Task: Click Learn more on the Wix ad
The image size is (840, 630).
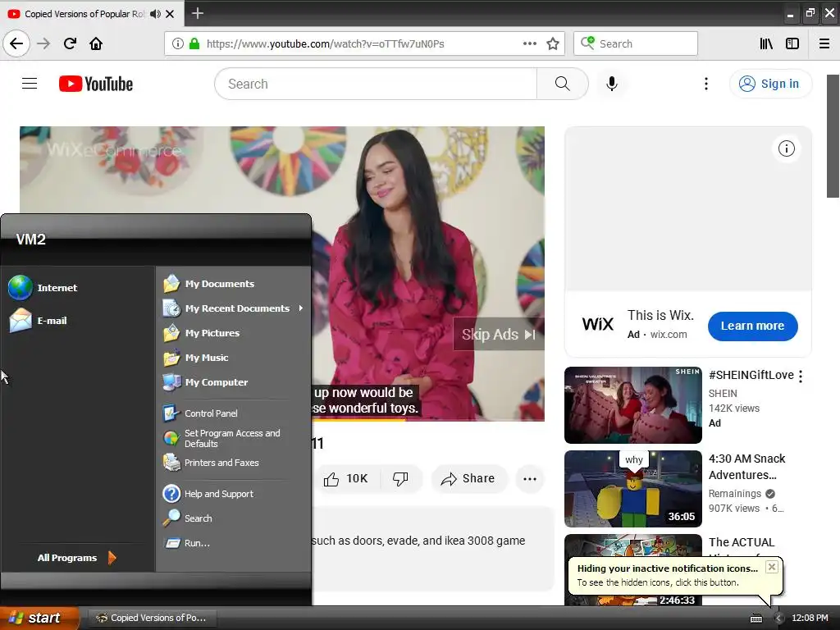Action: (x=753, y=326)
